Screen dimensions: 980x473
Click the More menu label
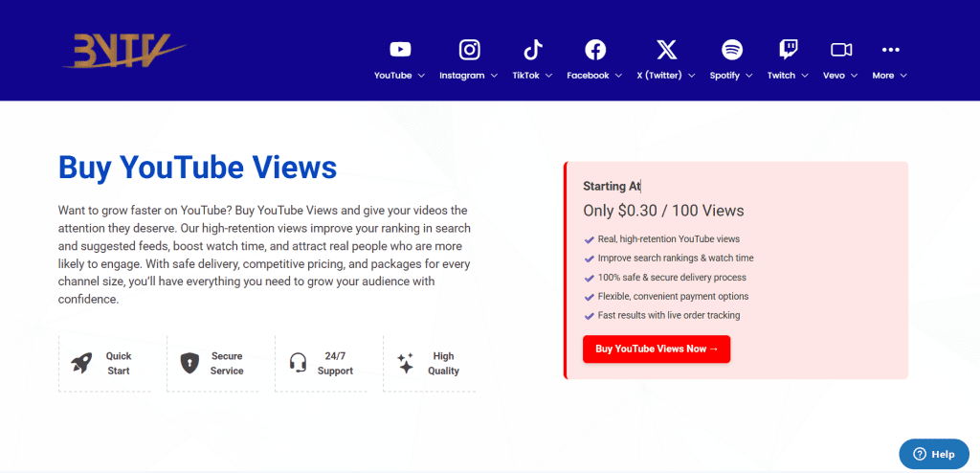(883, 76)
